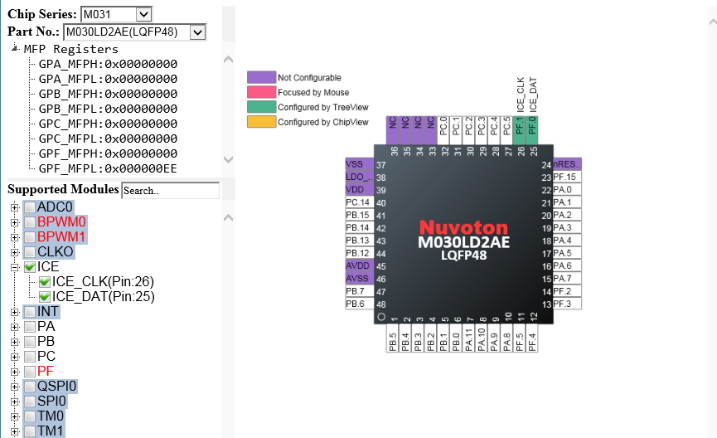The width and height of the screenshot is (717, 438).
Task: Expand the PB tree node
Action: point(15,342)
